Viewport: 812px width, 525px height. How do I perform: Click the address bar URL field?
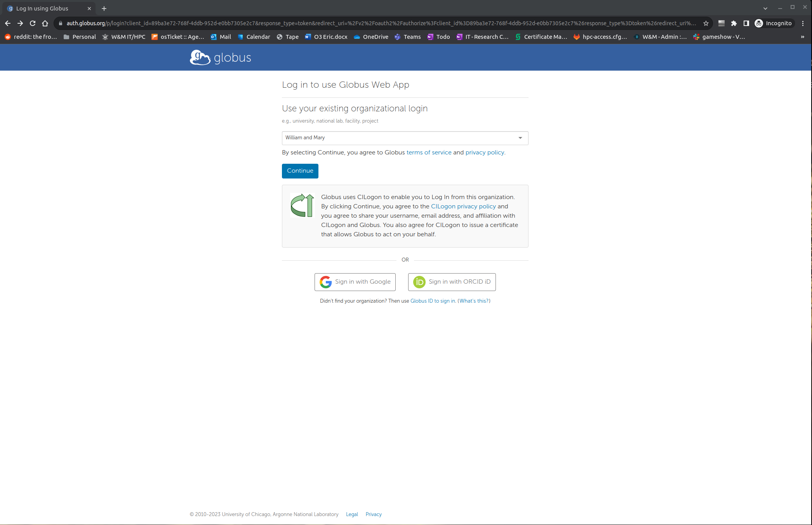click(381, 23)
